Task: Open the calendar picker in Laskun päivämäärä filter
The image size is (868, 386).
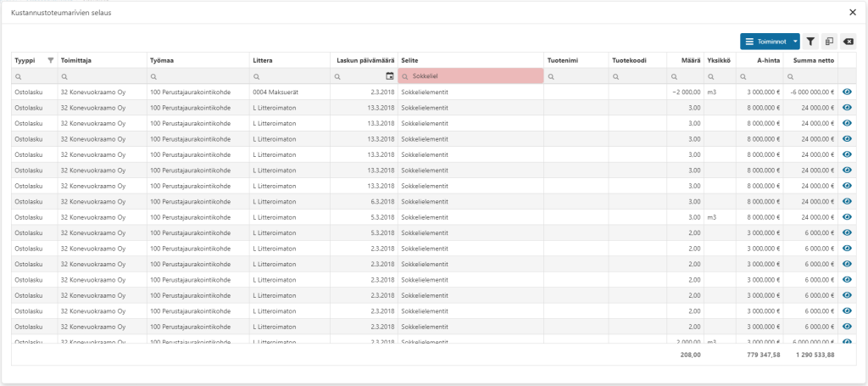Action: [x=390, y=76]
